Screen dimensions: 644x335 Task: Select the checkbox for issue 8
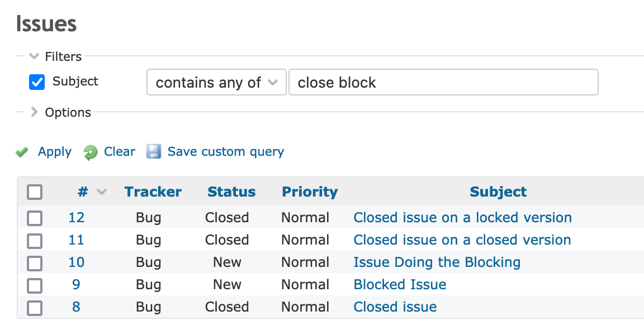coord(35,308)
